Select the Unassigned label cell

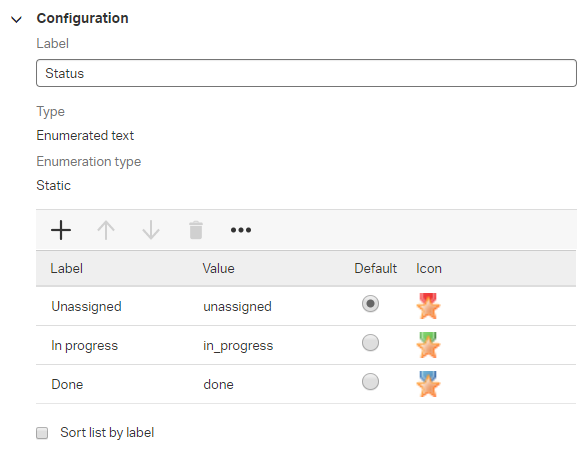coord(86,306)
